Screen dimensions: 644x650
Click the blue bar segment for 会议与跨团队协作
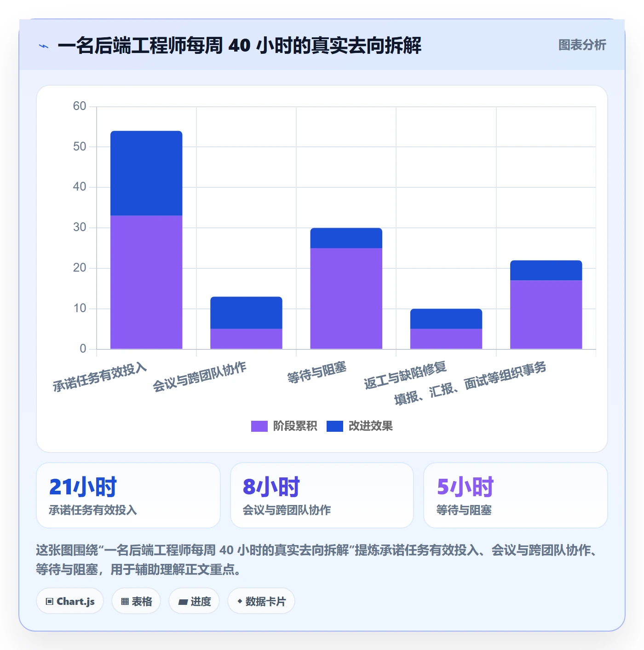246,313
